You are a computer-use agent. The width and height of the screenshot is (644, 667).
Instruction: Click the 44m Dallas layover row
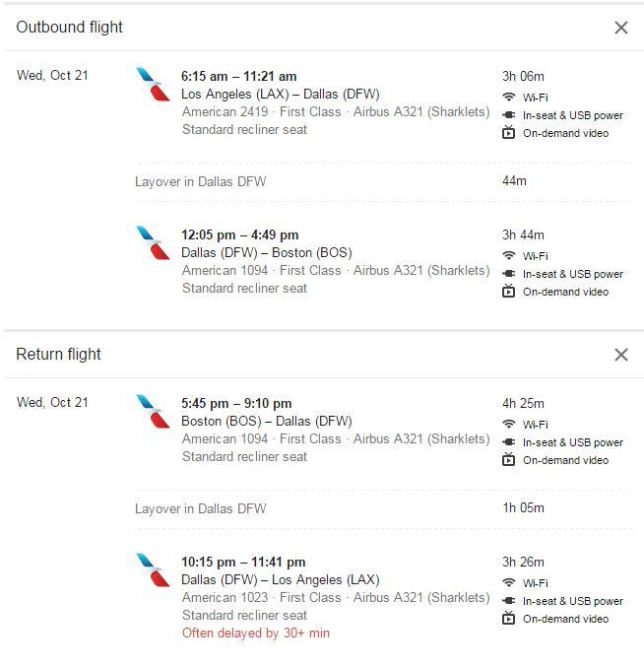200,181
